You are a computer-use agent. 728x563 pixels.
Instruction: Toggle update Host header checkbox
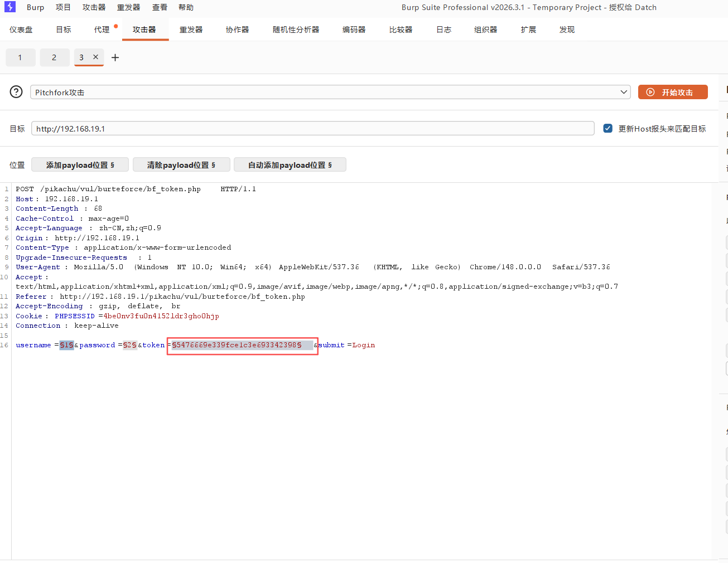pyautogui.click(x=608, y=128)
